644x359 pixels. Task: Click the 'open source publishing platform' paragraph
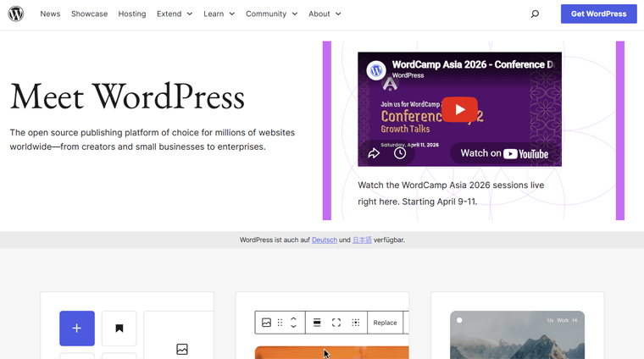pyautogui.click(x=153, y=140)
